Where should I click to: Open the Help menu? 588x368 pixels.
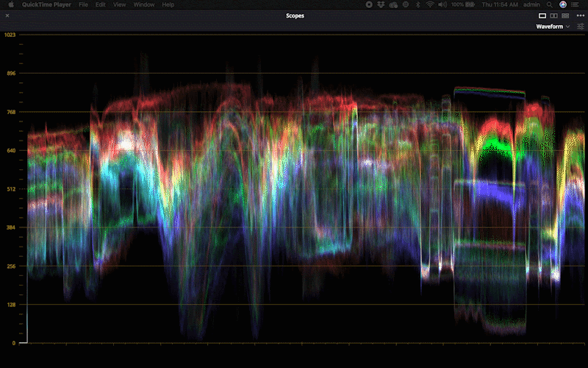coord(168,4)
